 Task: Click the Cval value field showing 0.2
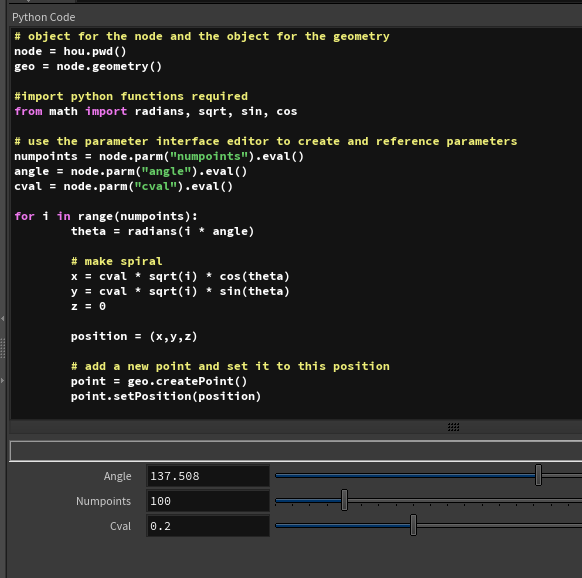pyautogui.click(x=208, y=526)
